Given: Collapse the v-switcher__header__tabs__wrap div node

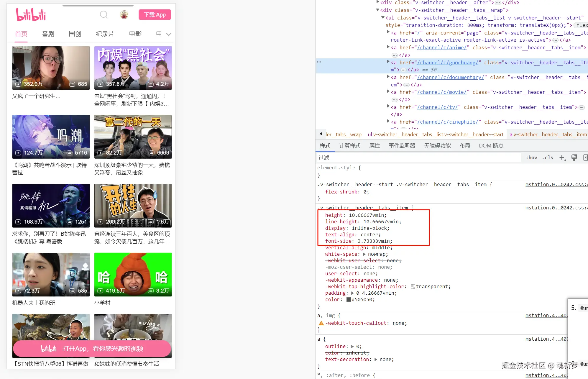Looking at the screenshot, I should pyautogui.click(x=377, y=10).
